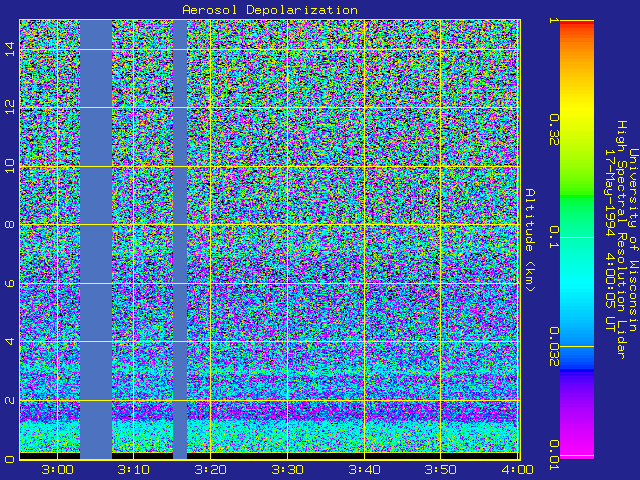Click the altitude label 4
Image resolution: width=640 pixels, height=480 pixels.
point(10,341)
